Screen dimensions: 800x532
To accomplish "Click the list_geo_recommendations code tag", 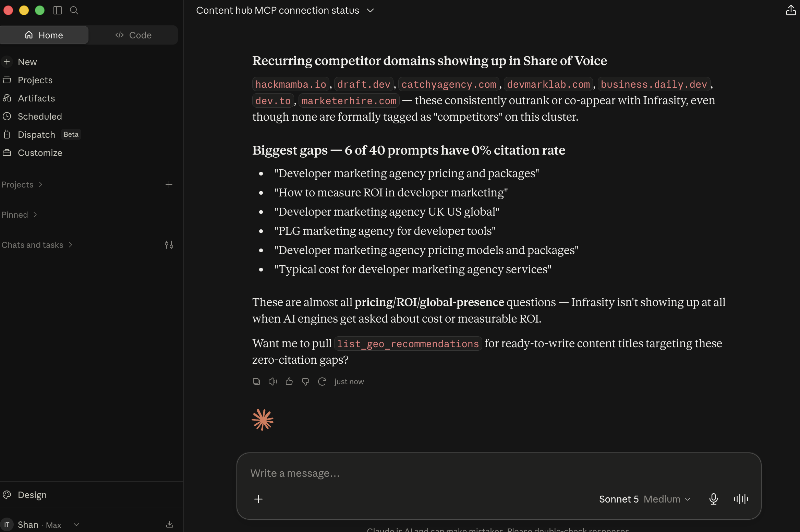I will pos(408,343).
